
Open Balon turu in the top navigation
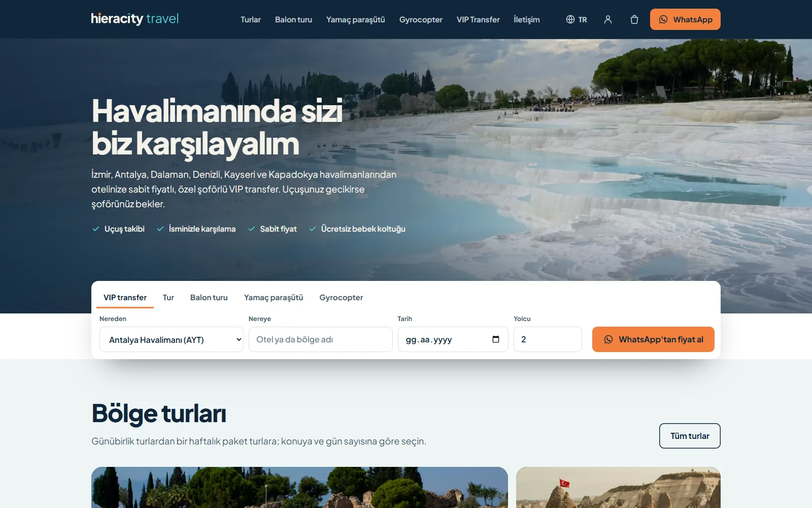point(293,19)
